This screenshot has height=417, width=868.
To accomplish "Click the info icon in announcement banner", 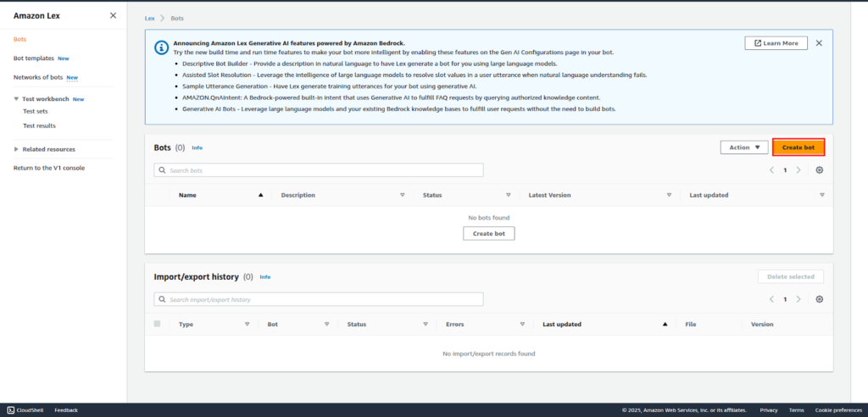I will (161, 47).
